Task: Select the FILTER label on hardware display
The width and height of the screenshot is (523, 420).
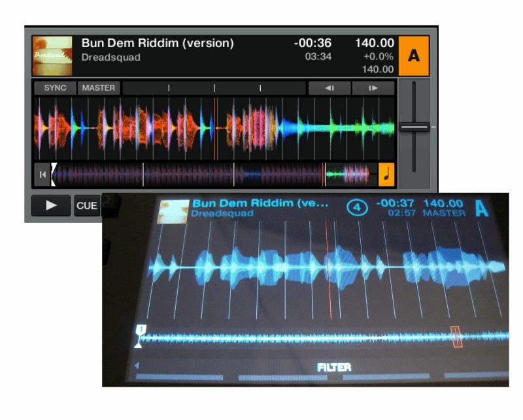Action: [334, 368]
